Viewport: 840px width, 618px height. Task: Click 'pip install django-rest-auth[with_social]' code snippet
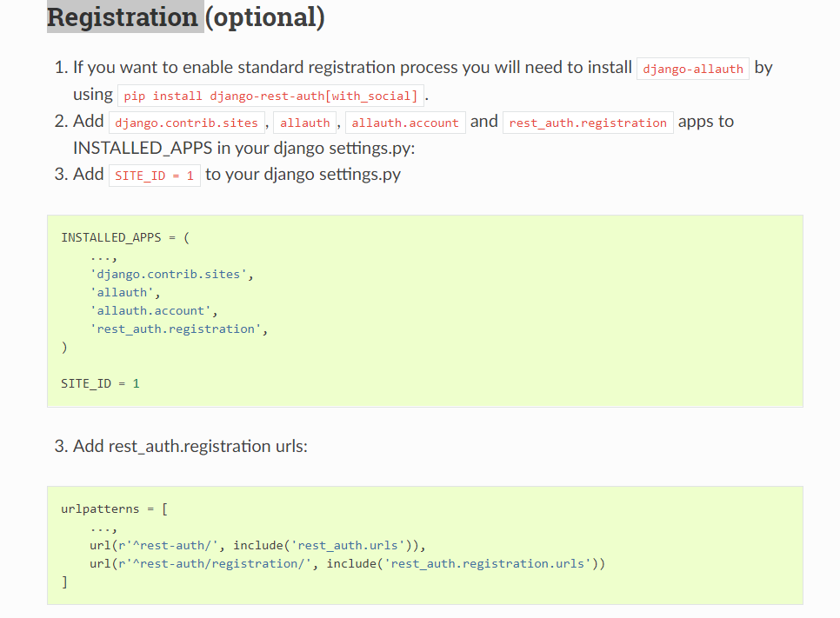point(270,96)
